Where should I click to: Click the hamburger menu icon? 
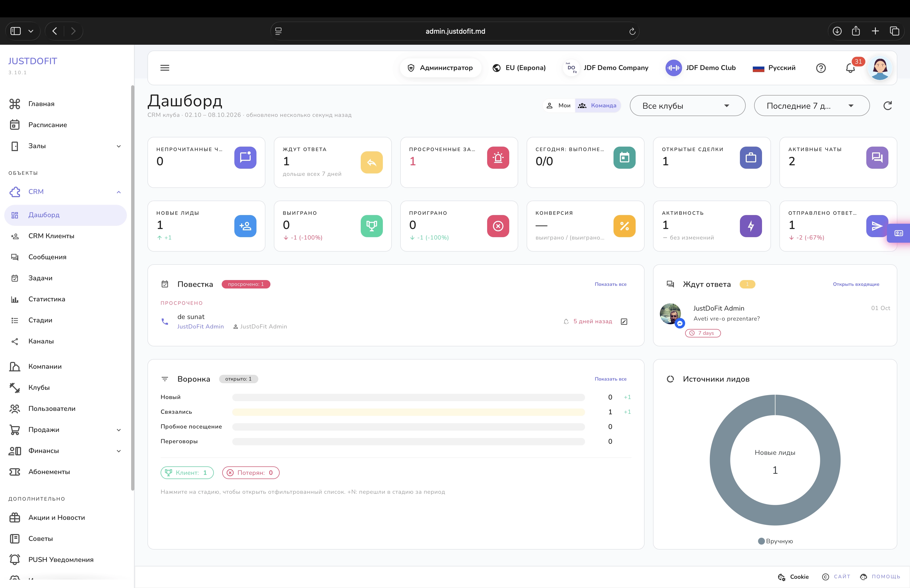(x=165, y=68)
